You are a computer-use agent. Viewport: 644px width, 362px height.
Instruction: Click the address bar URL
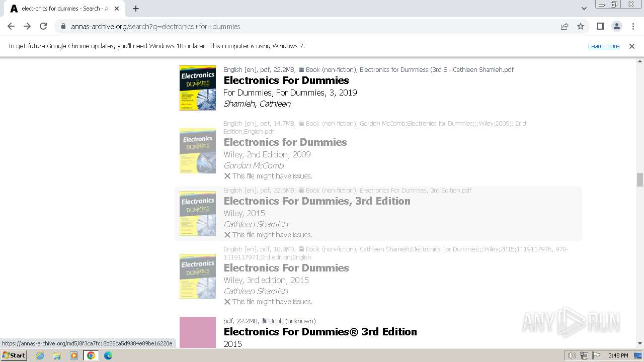155,26
